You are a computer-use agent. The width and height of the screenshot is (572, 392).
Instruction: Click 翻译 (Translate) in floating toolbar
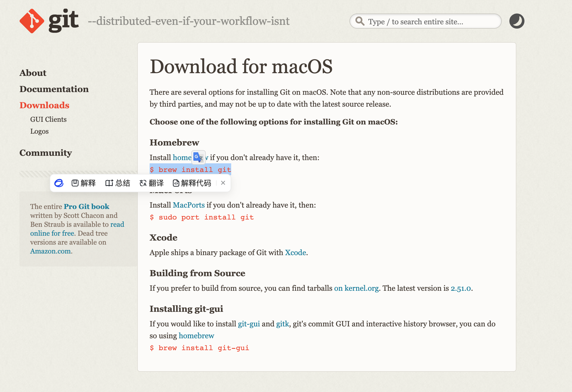[151, 183]
